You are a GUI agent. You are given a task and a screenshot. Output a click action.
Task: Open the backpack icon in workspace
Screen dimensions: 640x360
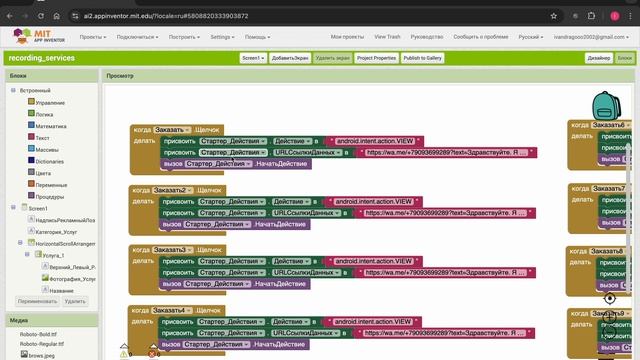(x=606, y=106)
